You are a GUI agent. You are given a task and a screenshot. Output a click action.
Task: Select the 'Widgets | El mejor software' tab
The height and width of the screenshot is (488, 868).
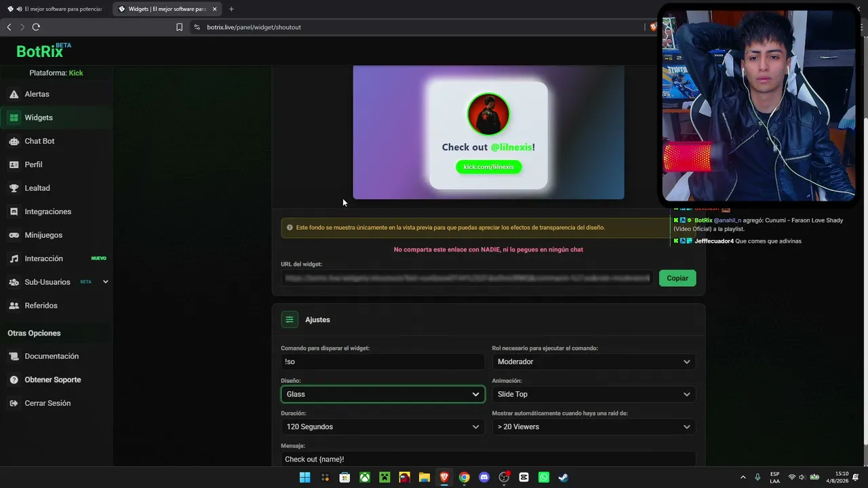(167, 9)
